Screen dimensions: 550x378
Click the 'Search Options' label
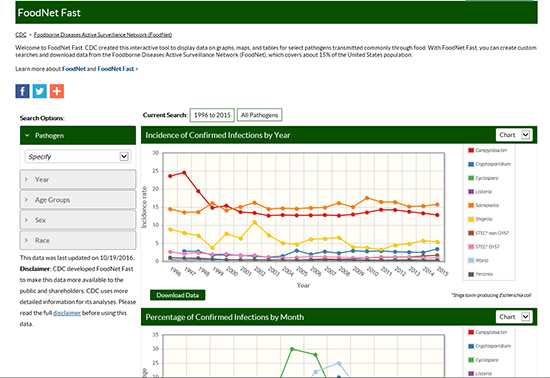pyautogui.click(x=42, y=118)
